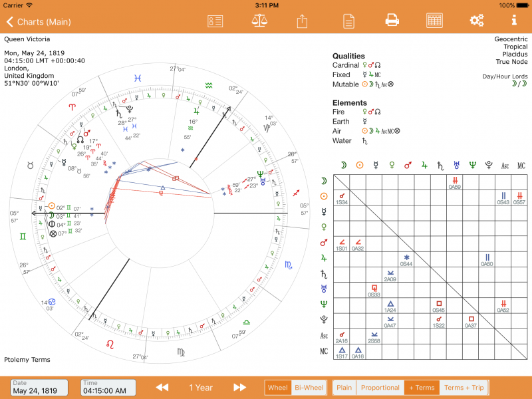The height and width of the screenshot is (399, 532).
Task: Step back one year with rewind arrows
Action: [162, 388]
